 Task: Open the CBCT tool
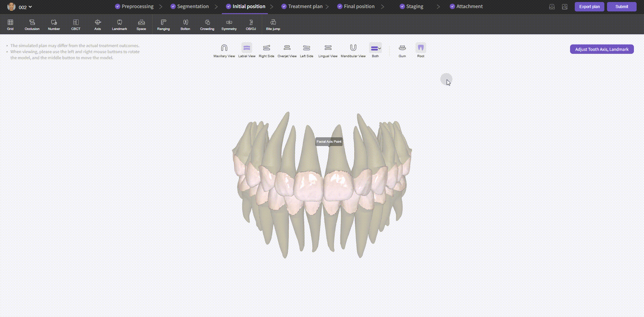[x=76, y=25]
